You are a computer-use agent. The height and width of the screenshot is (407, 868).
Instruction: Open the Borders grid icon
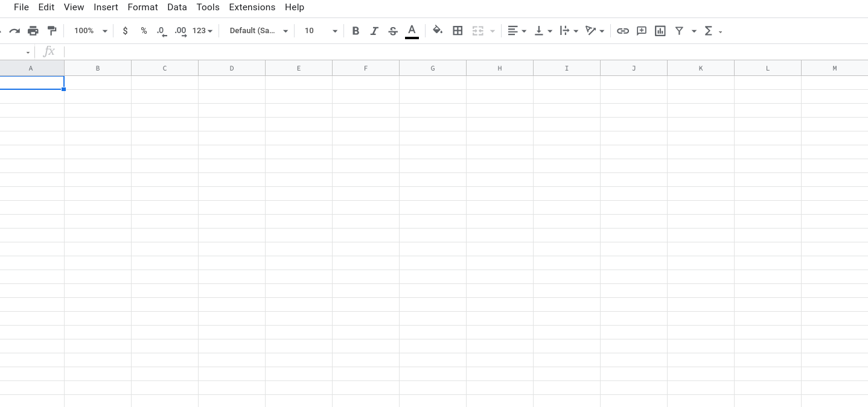coord(458,31)
